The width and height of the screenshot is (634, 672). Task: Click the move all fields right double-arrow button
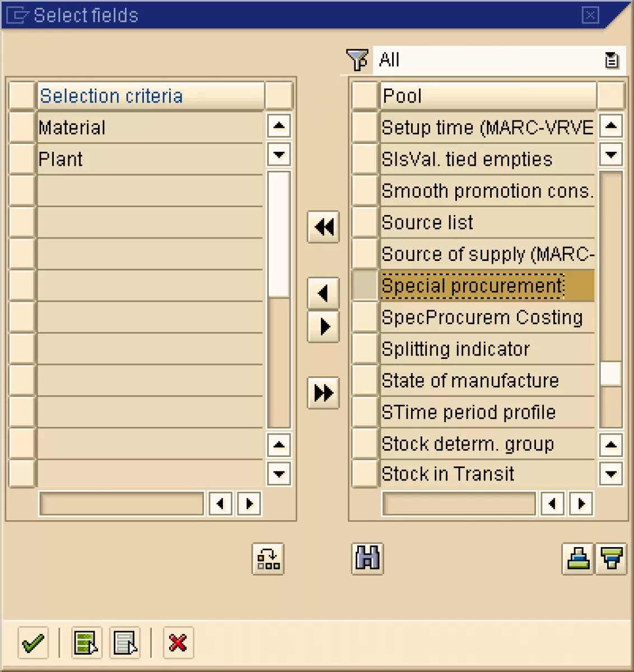[323, 393]
